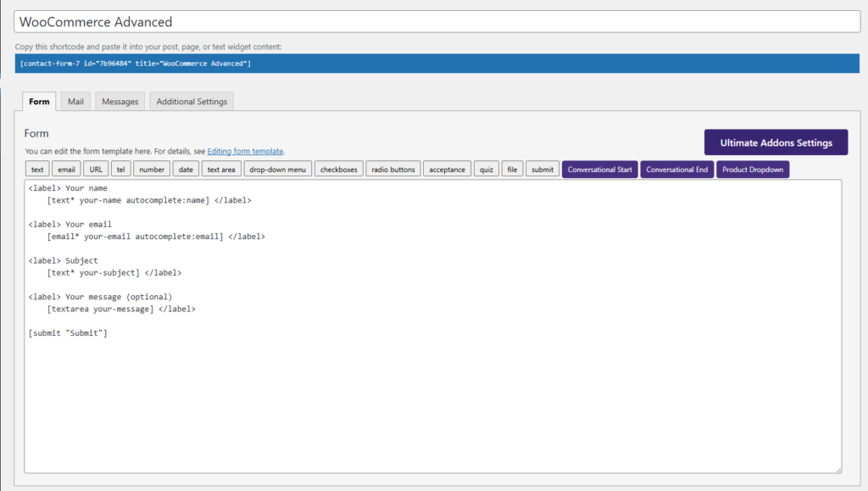Click the Conversational End button
This screenshot has height=491, width=868.
[x=677, y=170]
